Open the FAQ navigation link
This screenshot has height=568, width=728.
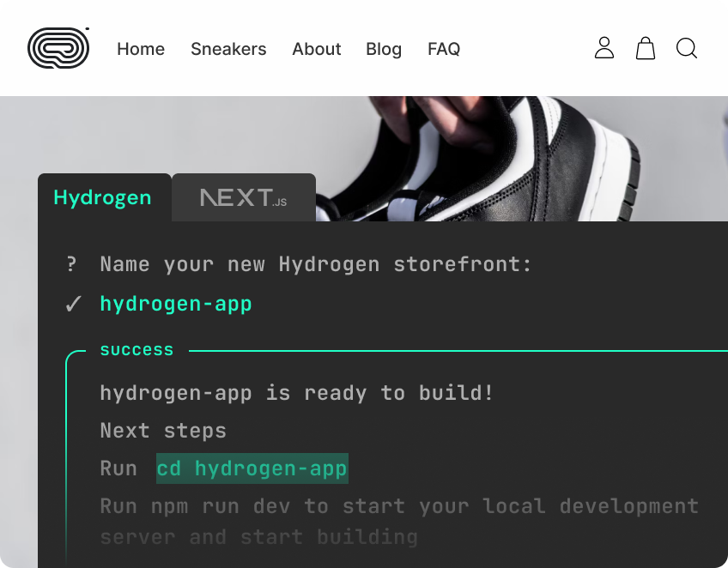pos(444,49)
